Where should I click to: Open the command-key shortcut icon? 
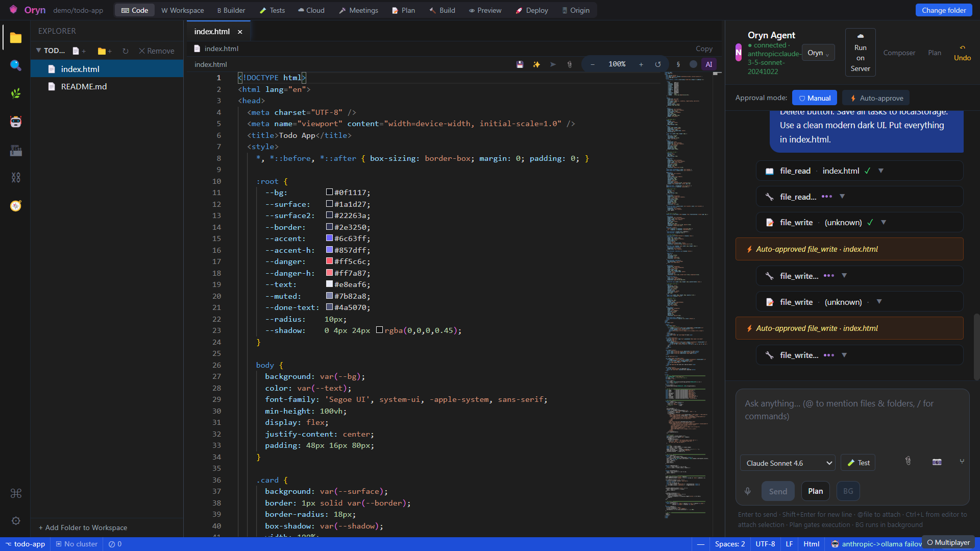click(x=16, y=493)
